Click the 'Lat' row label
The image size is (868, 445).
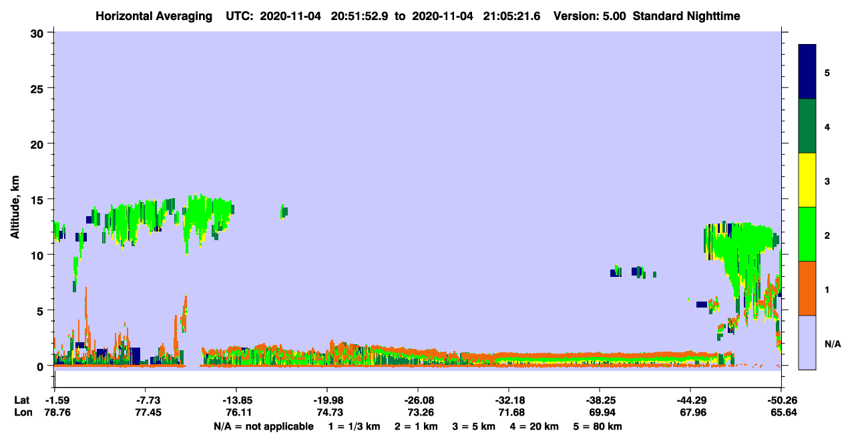21,400
